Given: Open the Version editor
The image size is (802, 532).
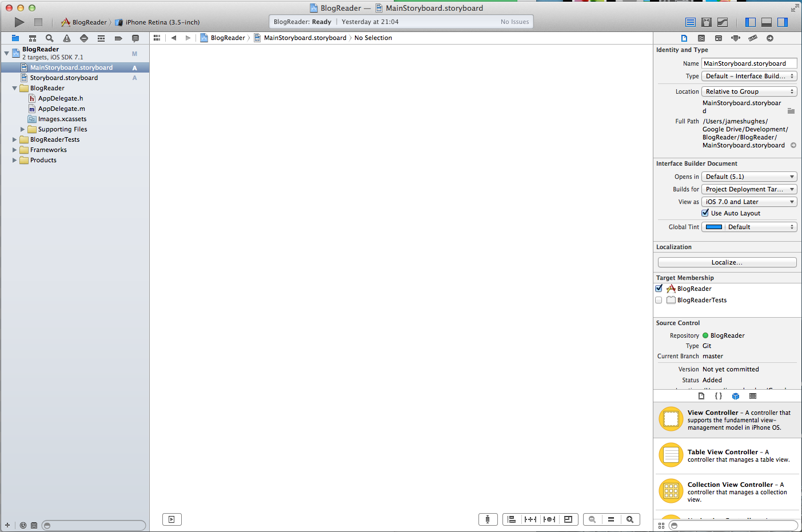Looking at the screenshot, I should coord(723,22).
